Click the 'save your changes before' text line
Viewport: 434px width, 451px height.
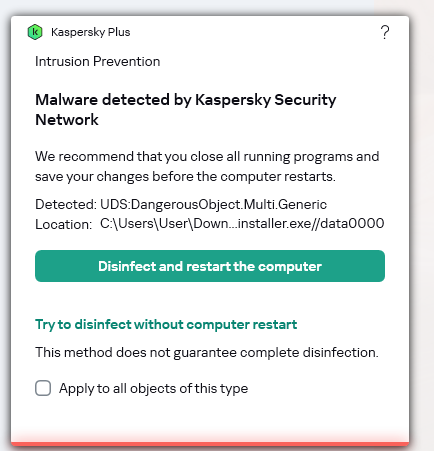[185, 176]
